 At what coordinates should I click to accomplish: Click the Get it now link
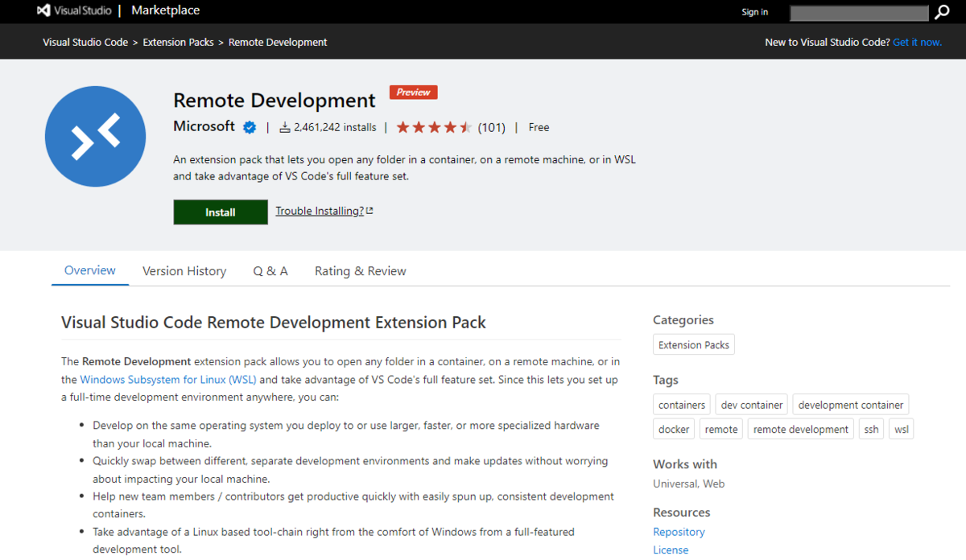917,42
